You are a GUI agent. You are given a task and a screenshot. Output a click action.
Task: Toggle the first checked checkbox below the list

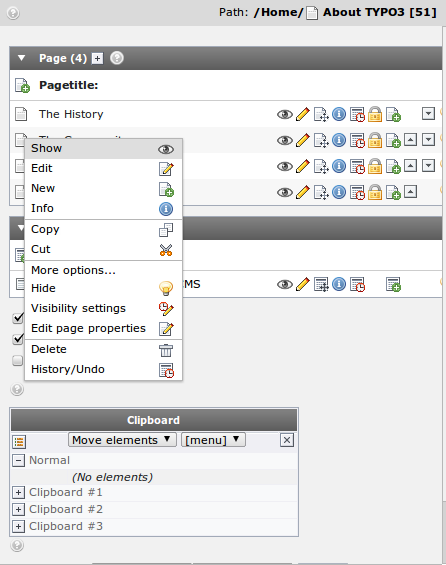click(18, 318)
